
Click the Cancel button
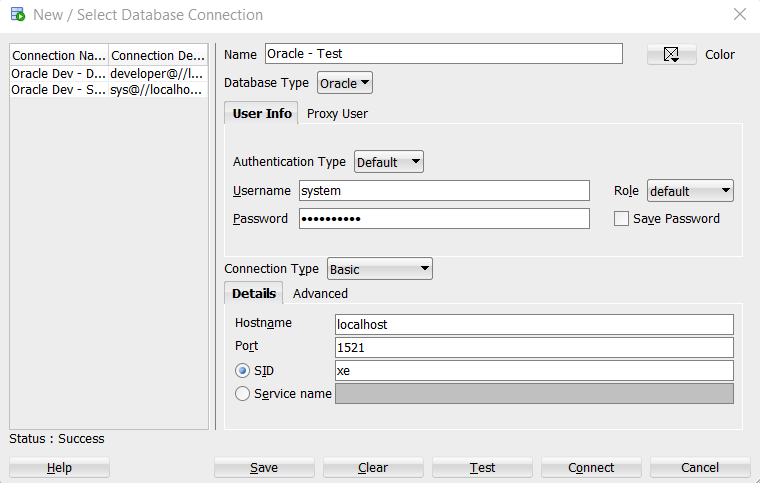(700, 467)
